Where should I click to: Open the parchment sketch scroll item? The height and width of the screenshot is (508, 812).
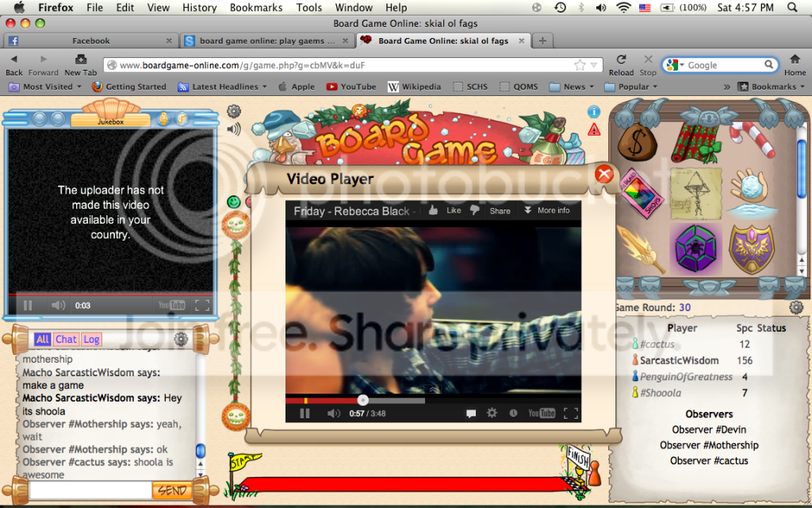point(695,194)
